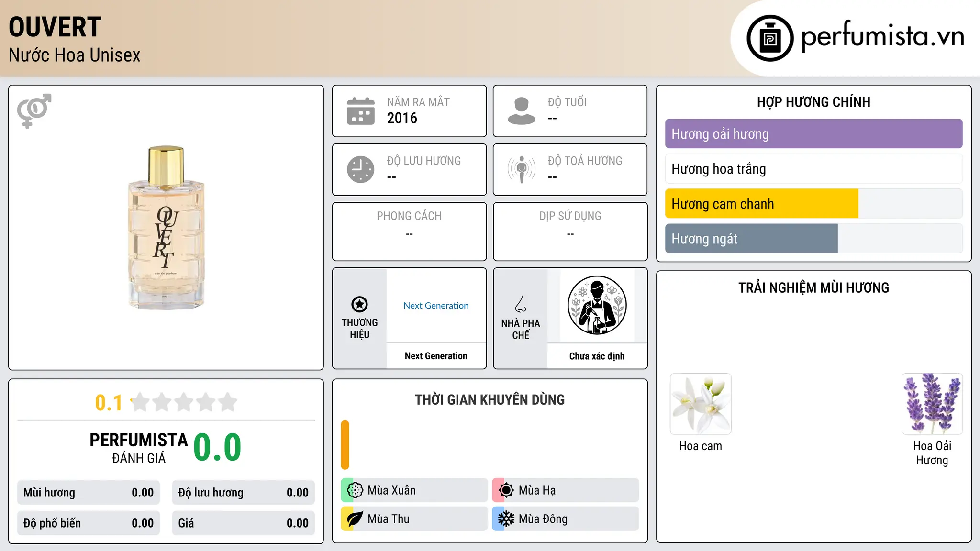
Task: Select the Hương ngát accord bar
Action: point(814,239)
